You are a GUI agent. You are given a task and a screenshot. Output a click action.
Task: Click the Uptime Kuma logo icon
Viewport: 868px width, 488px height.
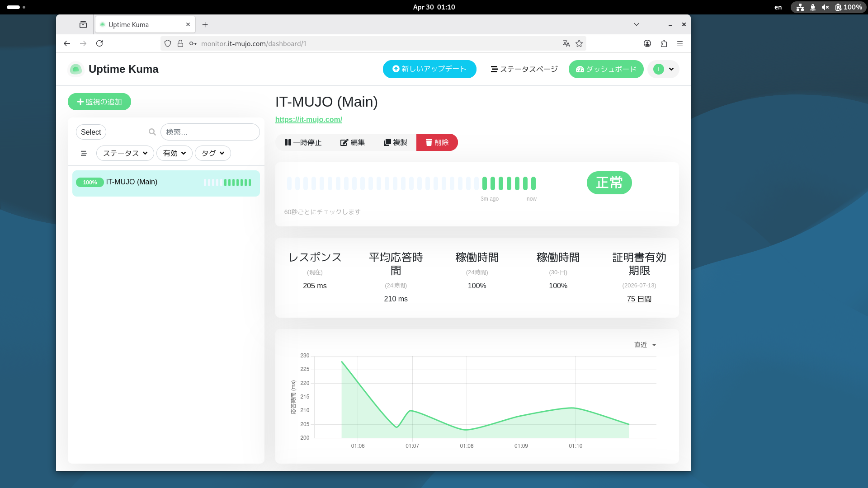click(76, 69)
